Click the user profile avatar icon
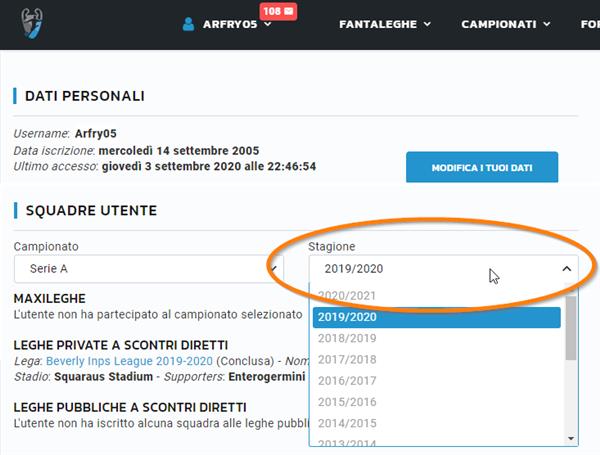 pyautogui.click(x=189, y=24)
